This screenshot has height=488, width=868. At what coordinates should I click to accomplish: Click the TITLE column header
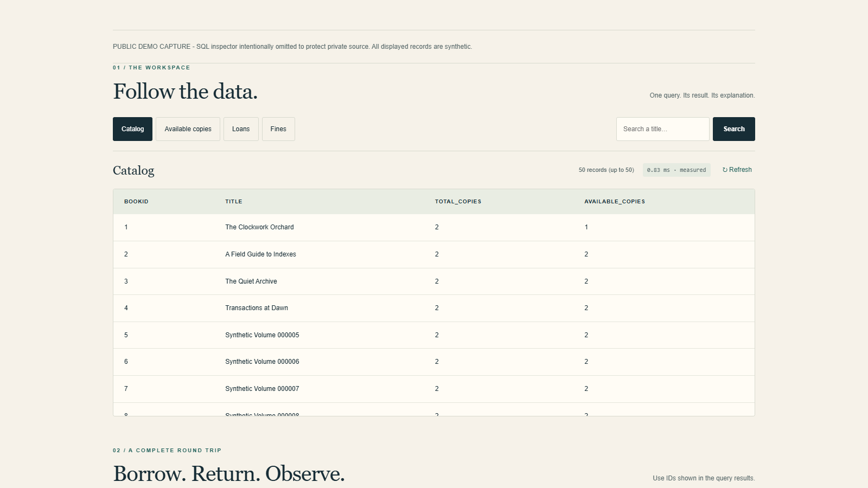coord(234,202)
